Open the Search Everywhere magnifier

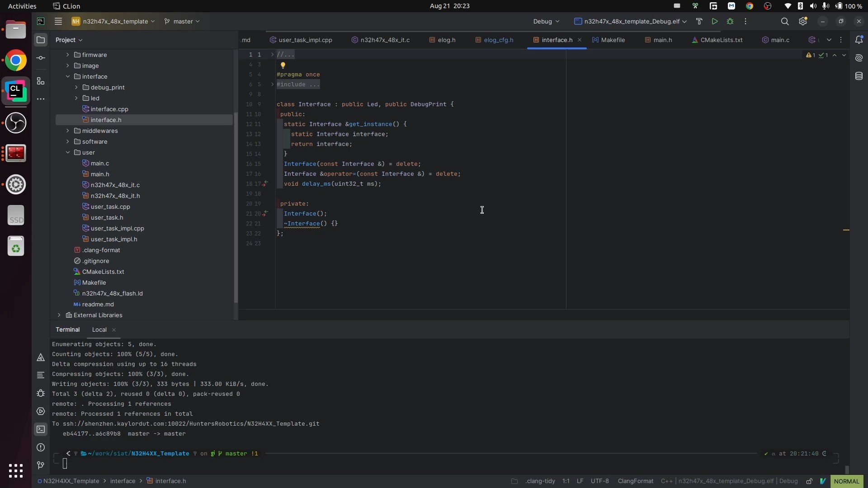click(785, 21)
